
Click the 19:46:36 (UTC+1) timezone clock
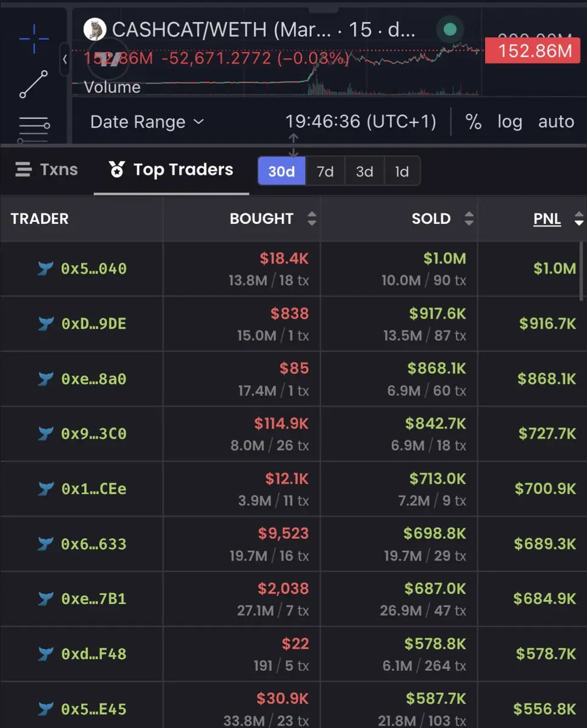coord(361,122)
